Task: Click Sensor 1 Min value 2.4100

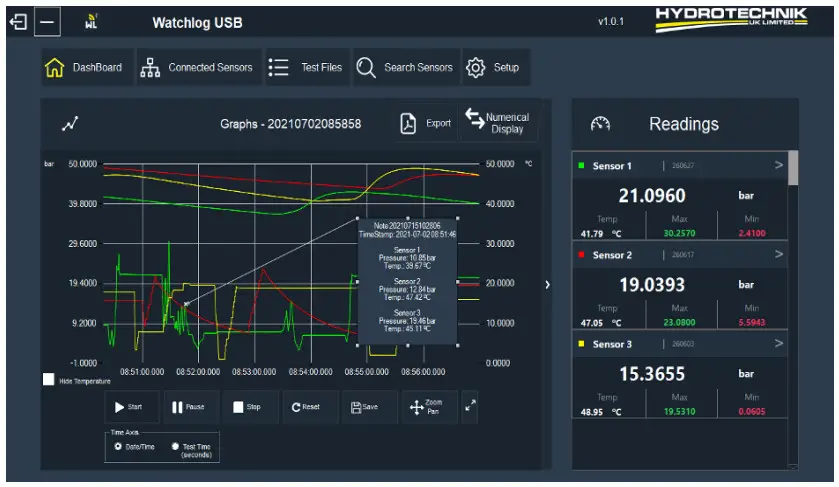Action: click(x=752, y=233)
